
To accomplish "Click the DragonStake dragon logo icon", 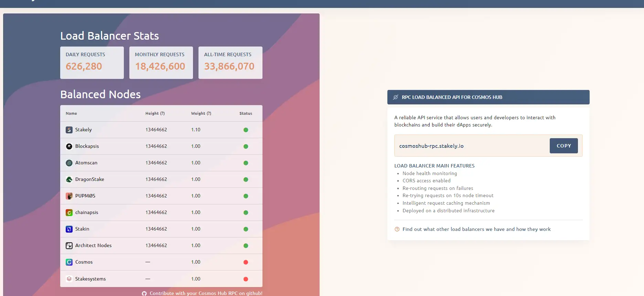I will point(69,180).
